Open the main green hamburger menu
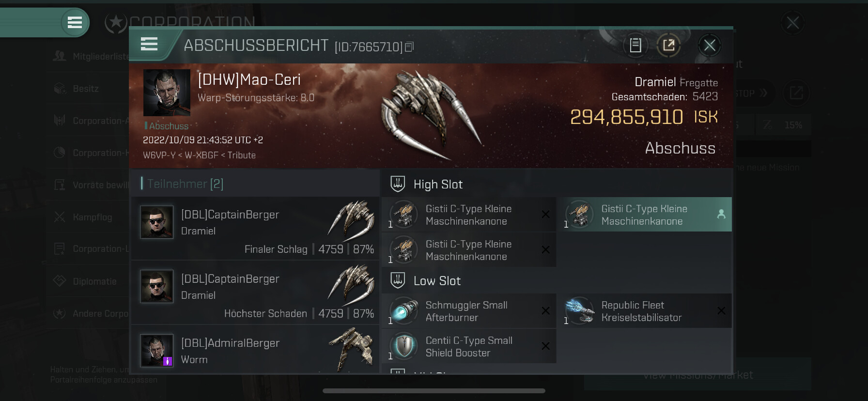 (x=75, y=22)
